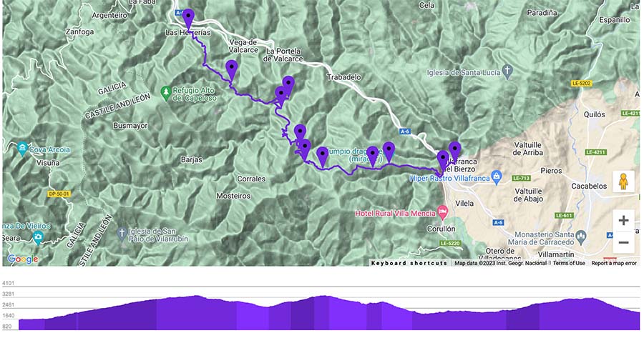This screenshot has width=644, height=338.
Task: Click the Argenteiro village label
Action: [109, 15]
